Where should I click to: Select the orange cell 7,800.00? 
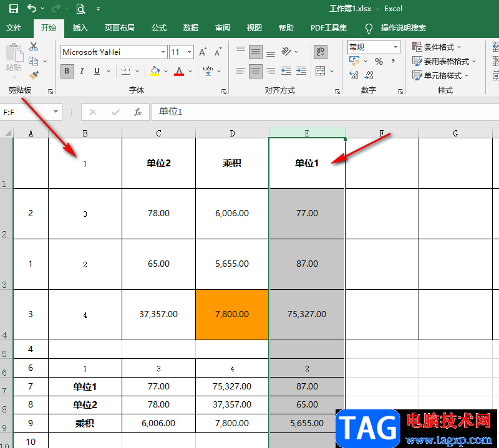(x=232, y=315)
